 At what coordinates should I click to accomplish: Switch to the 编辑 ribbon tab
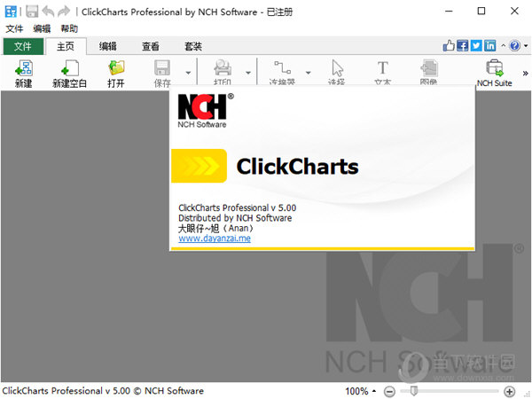[x=108, y=46]
